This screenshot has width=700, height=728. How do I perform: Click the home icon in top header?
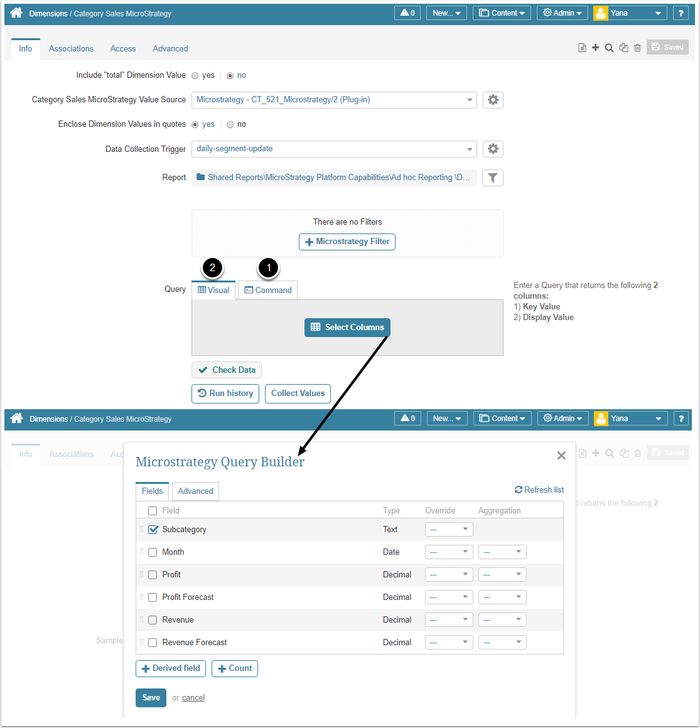coord(16,13)
